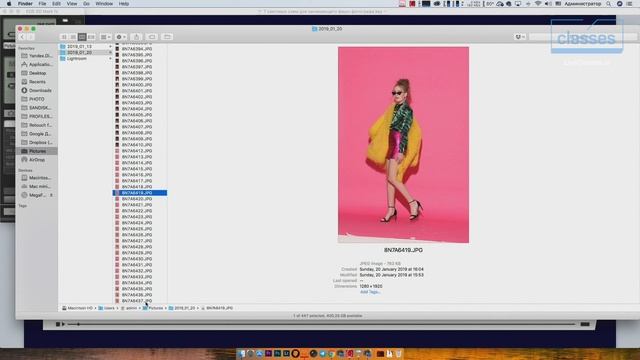Image resolution: width=640 pixels, height=360 pixels.
Task: Click the preview image of the model
Action: 403,145
